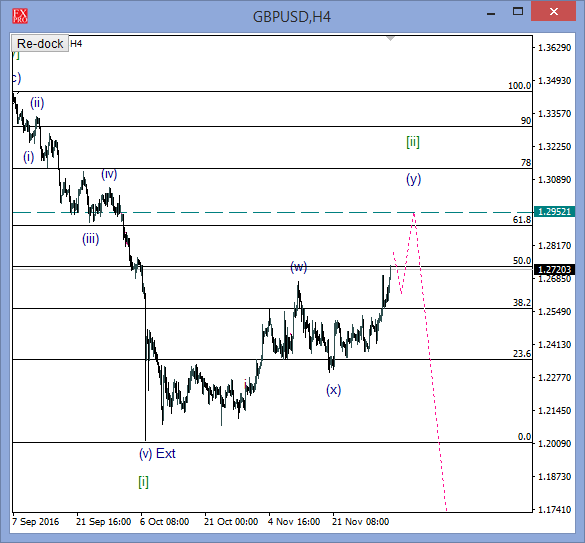Click the 4 Nov 16:00 time label
The image size is (585, 543).
coord(294,522)
